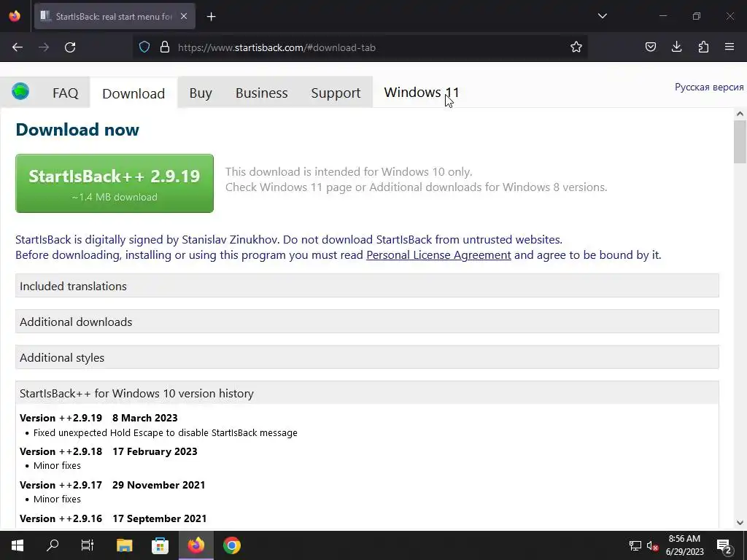Click the Fixed unexpected Hold Escape changelog line
747x560 pixels.
(x=166, y=433)
